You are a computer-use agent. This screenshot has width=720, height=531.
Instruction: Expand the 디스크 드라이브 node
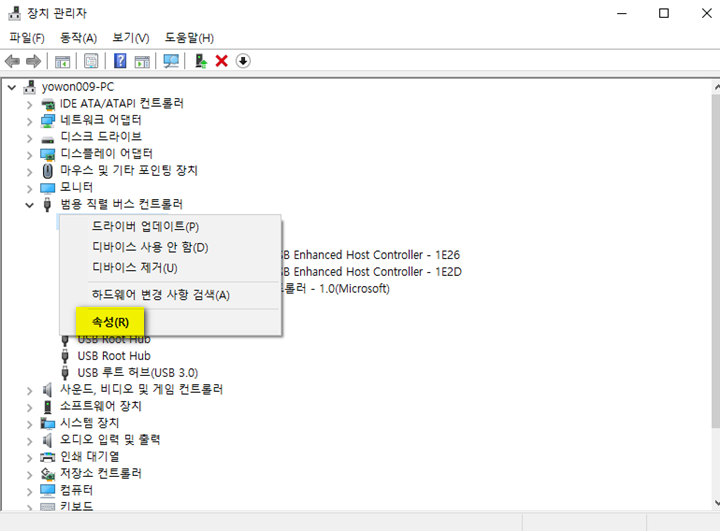[29, 138]
